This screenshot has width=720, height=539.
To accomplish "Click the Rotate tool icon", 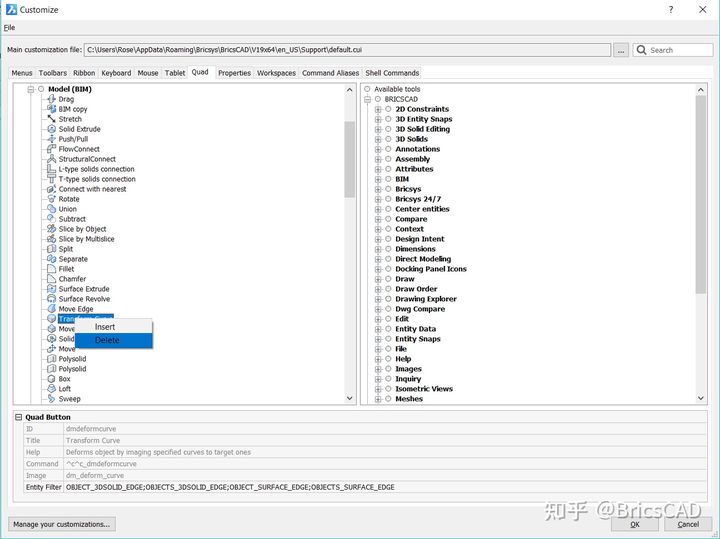I will [51, 199].
